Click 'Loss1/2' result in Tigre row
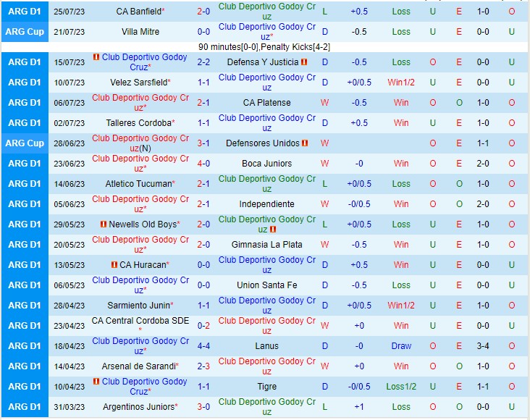 pos(401,387)
